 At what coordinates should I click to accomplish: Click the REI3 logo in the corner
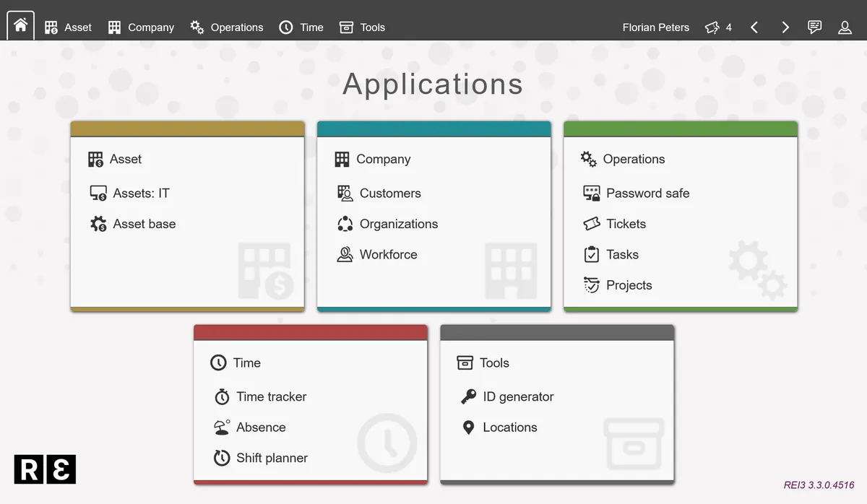(x=45, y=470)
